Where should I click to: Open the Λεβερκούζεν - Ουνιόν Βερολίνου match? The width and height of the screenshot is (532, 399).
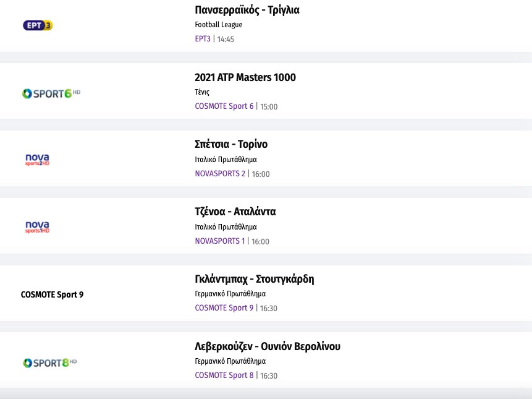coord(267,346)
